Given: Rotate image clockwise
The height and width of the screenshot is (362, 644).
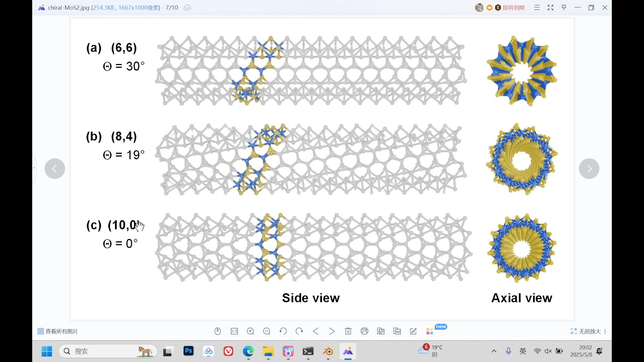Looking at the screenshot, I should (x=299, y=331).
